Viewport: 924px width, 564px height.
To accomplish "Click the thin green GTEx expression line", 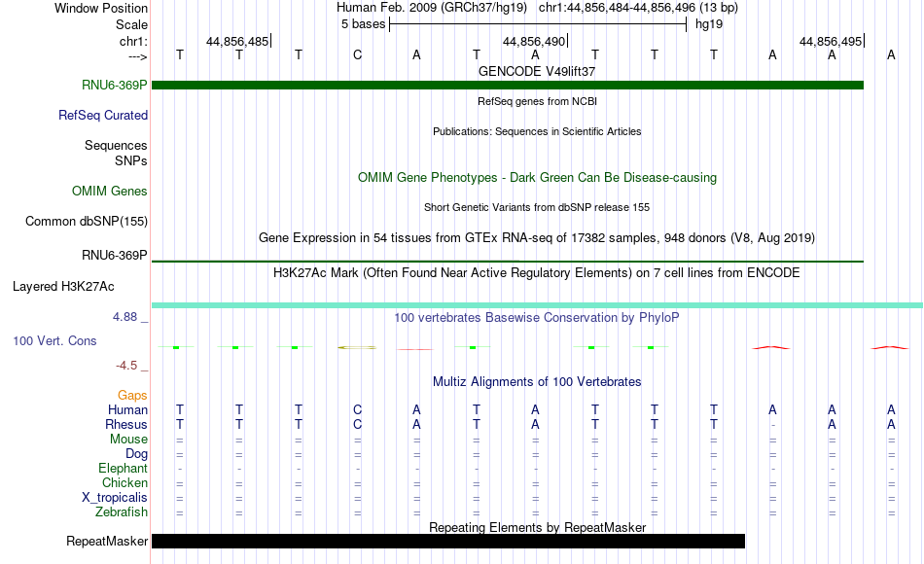I will click(x=508, y=261).
